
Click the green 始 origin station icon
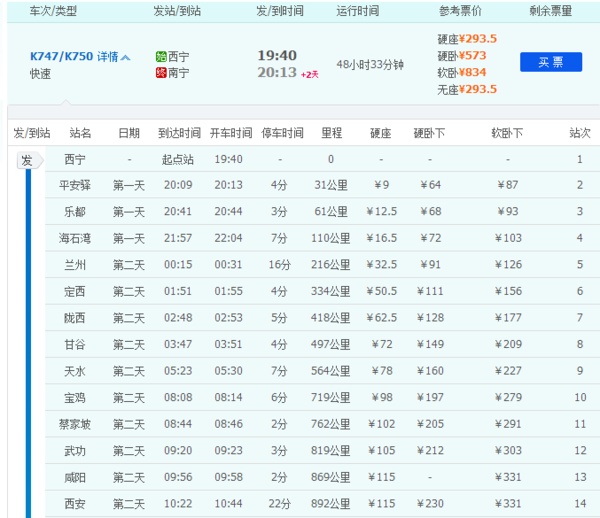[161, 57]
